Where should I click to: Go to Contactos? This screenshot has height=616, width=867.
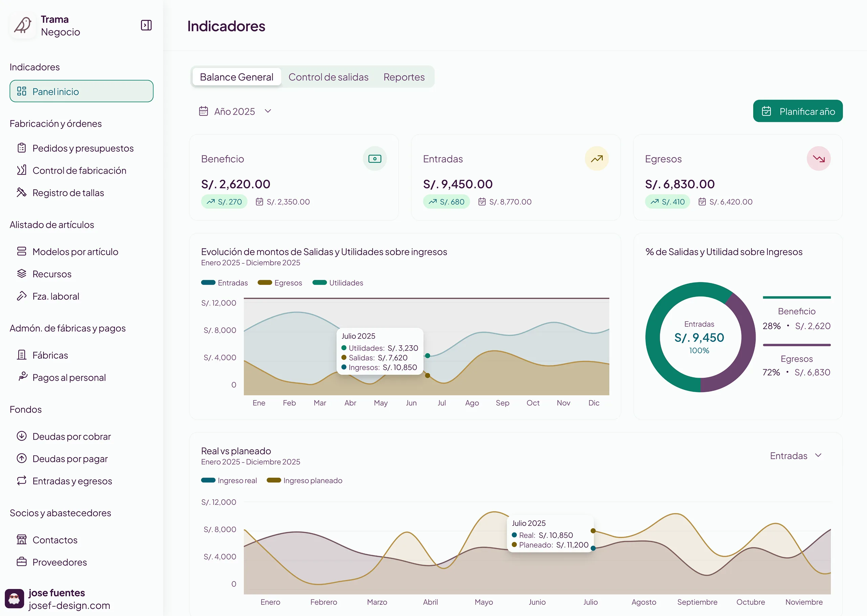click(x=47, y=540)
